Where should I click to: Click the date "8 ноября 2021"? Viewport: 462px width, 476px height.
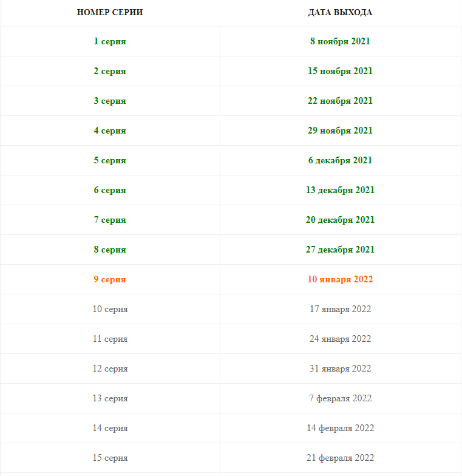pos(340,41)
